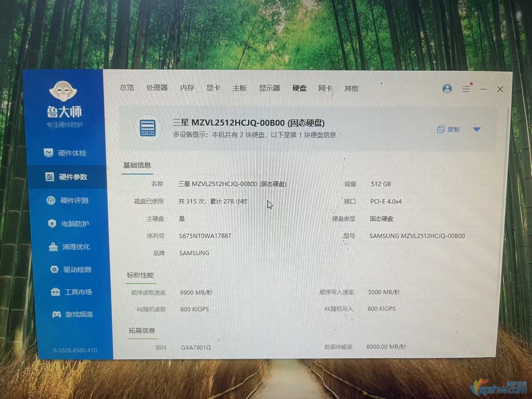Click the 4K随机写入 value 800 KIOPS
Viewport: 532px width, 399px height.
point(381,309)
